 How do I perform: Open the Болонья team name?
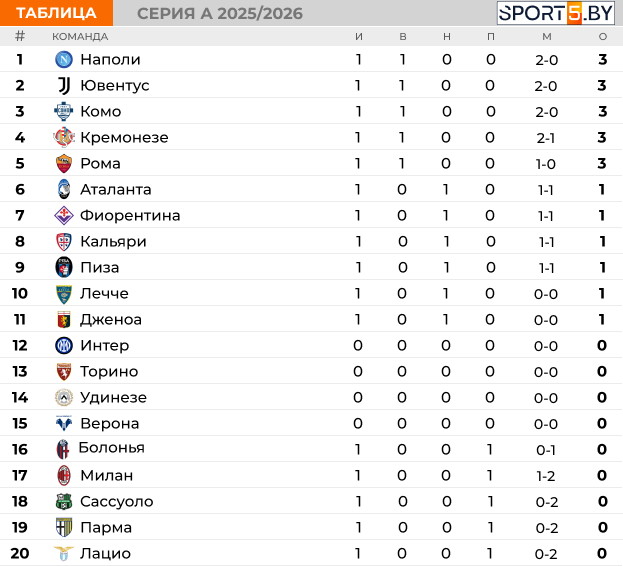pos(112,448)
